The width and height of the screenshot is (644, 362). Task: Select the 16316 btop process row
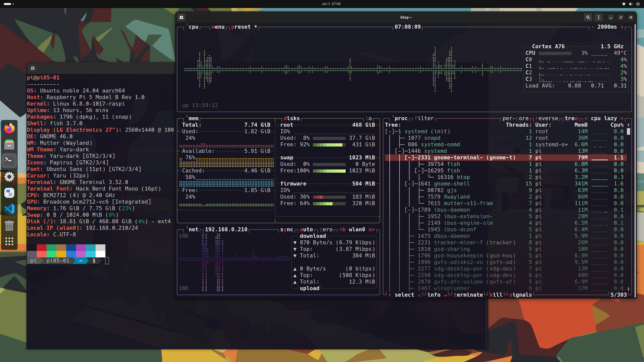point(506,177)
